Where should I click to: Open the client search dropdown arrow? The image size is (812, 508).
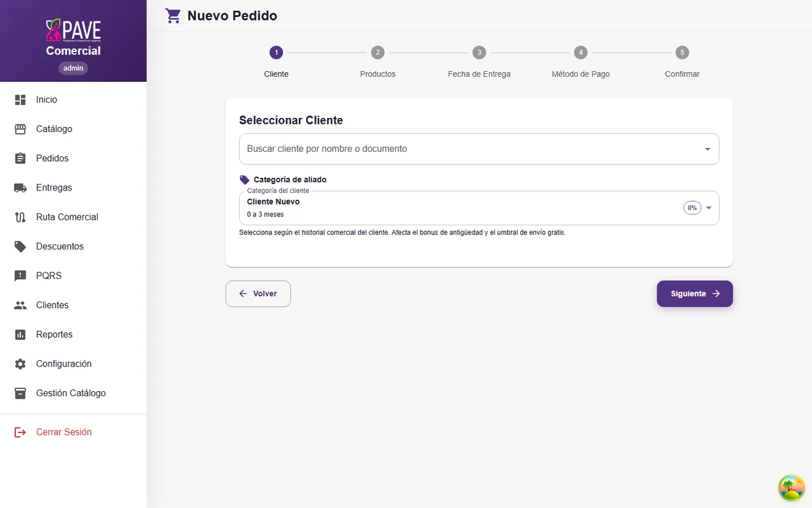click(707, 149)
